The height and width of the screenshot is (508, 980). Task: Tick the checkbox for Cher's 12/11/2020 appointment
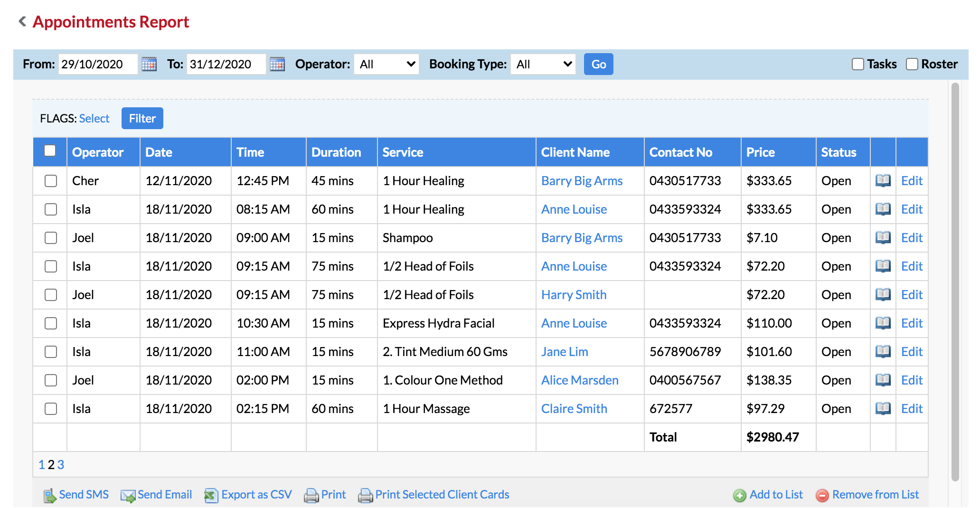coord(51,181)
